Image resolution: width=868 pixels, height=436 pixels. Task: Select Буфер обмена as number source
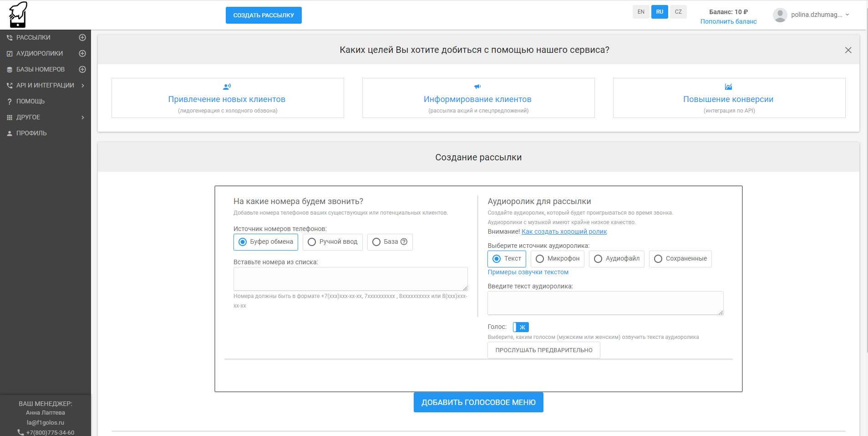(266, 242)
